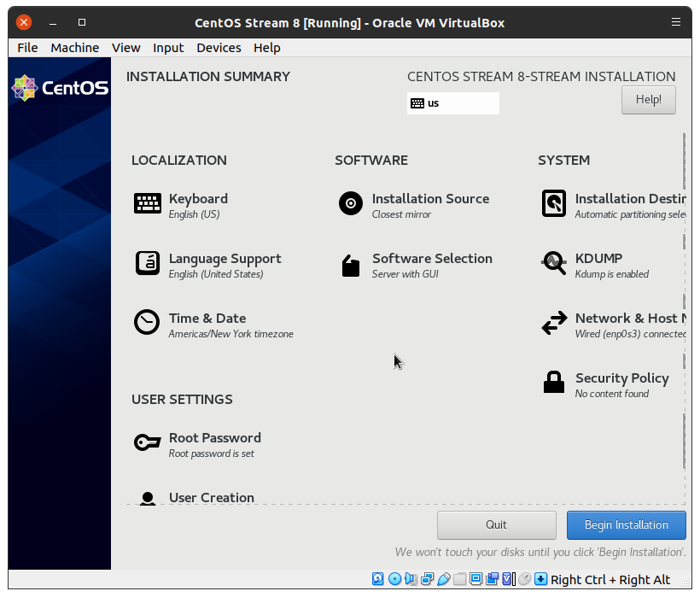Viewport: 700px width, 597px height.
Task: Click the hard disk activity status icon
Action: pyautogui.click(x=378, y=579)
